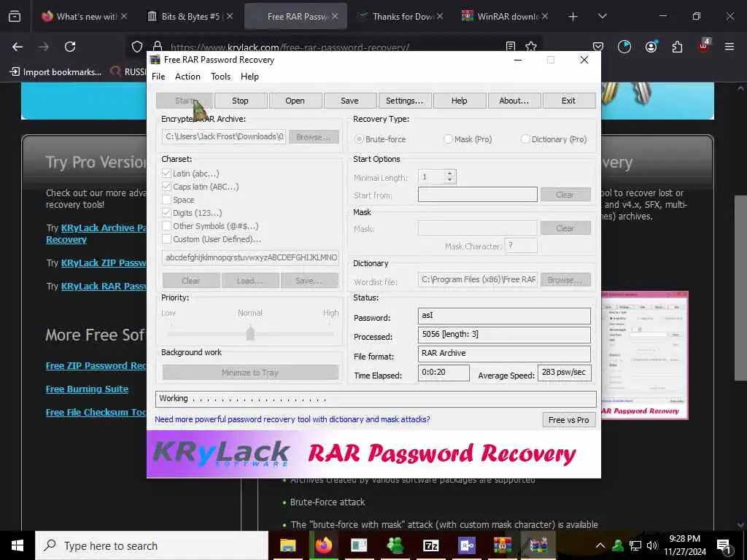Click the taskbar search box

(152, 545)
